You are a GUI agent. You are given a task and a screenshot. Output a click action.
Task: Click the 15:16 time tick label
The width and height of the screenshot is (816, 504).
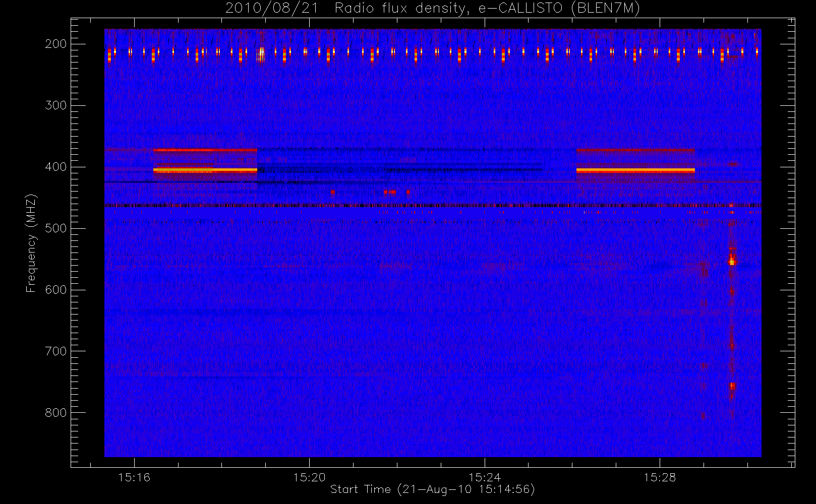coord(134,477)
